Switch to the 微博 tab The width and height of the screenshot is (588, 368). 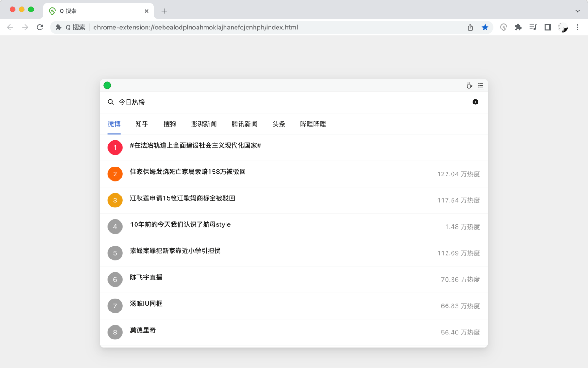[x=114, y=124]
